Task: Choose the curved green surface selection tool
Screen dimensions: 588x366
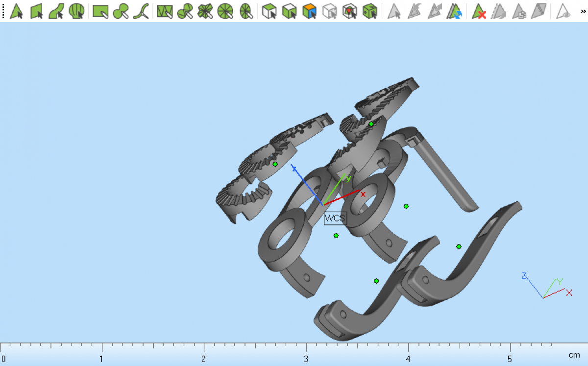Action: click(x=57, y=11)
